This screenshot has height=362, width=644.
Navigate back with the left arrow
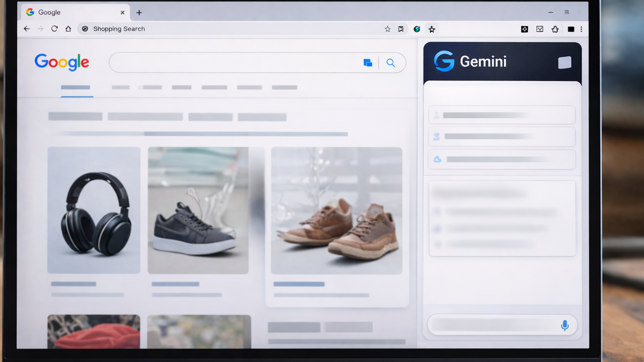(x=27, y=29)
